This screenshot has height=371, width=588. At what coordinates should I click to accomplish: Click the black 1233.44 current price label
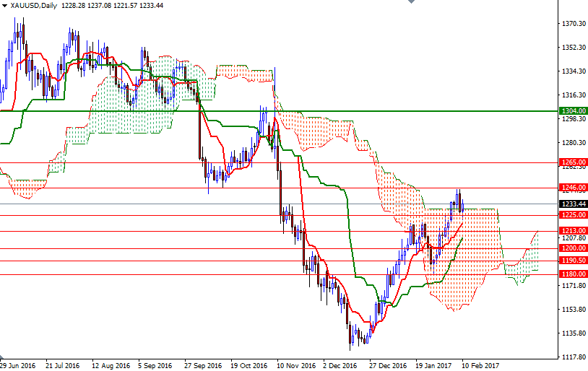click(573, 204)
